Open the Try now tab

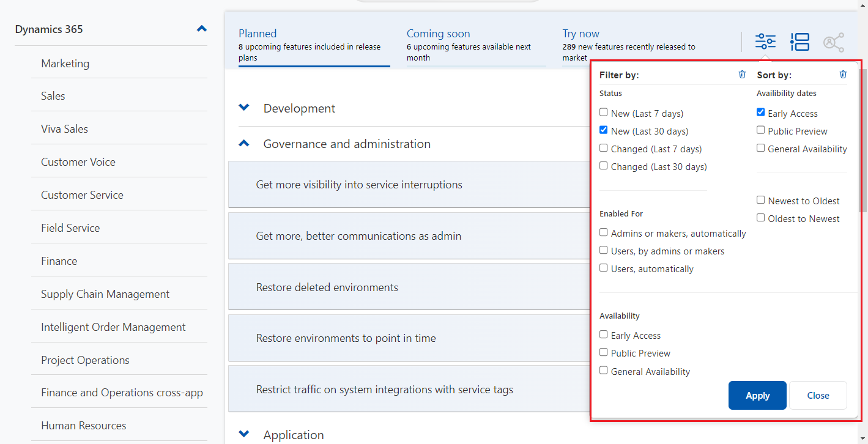tap(581, 33)
